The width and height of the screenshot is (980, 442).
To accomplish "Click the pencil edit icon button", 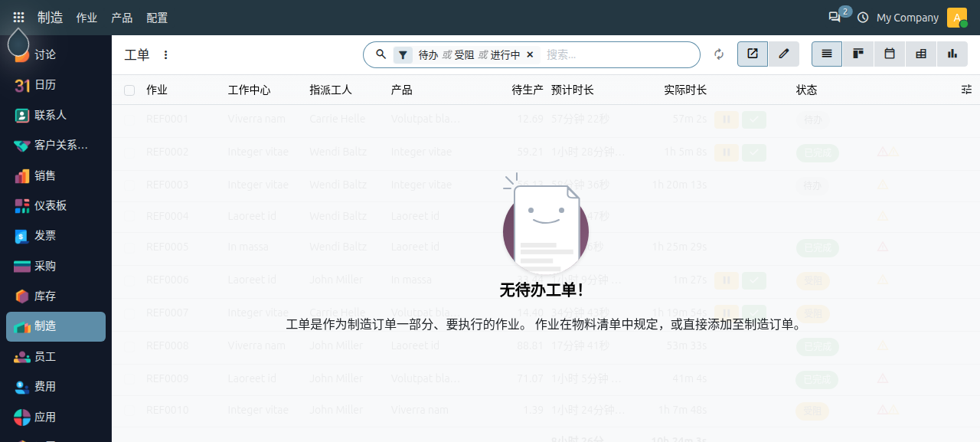I will point(784,54).
